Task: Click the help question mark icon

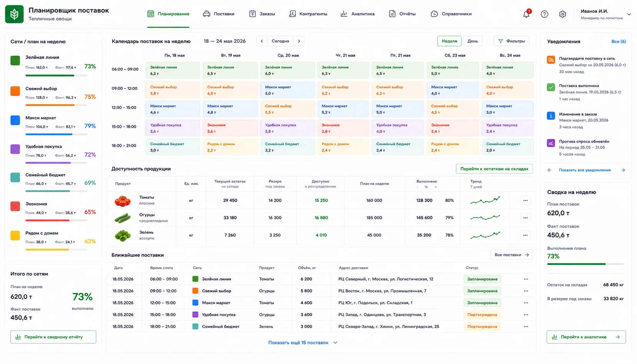Action: (x=544, y=14)
